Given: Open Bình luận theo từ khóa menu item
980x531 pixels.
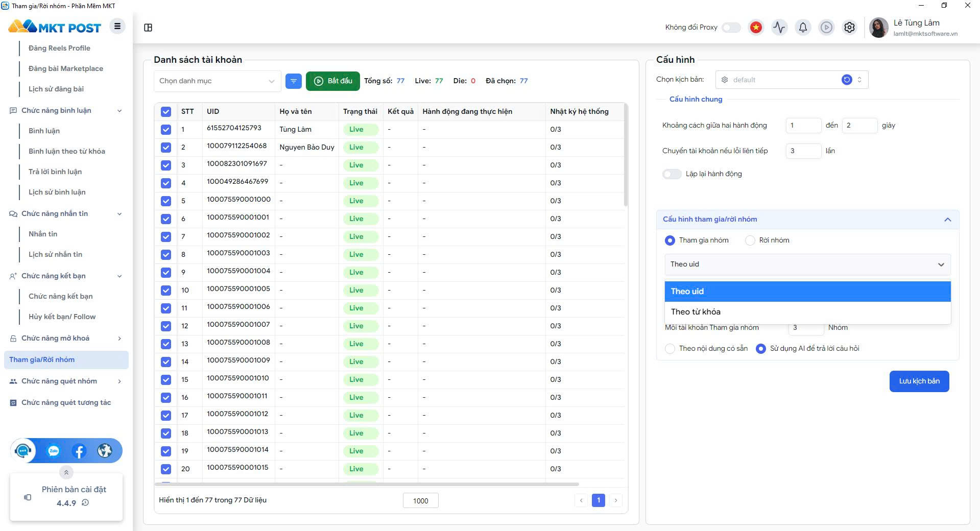Looking at the screenshot, I should click(67, 151).
